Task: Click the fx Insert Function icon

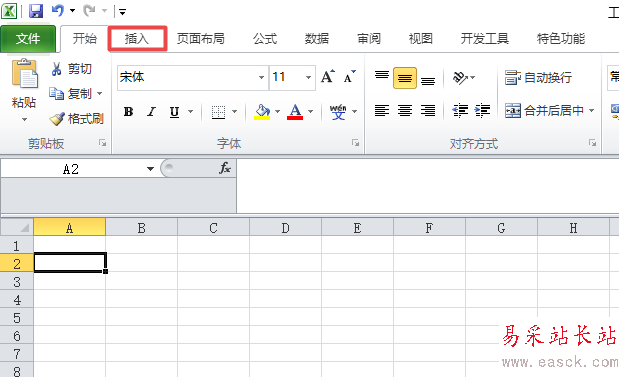Action: [x=225, y=168]
